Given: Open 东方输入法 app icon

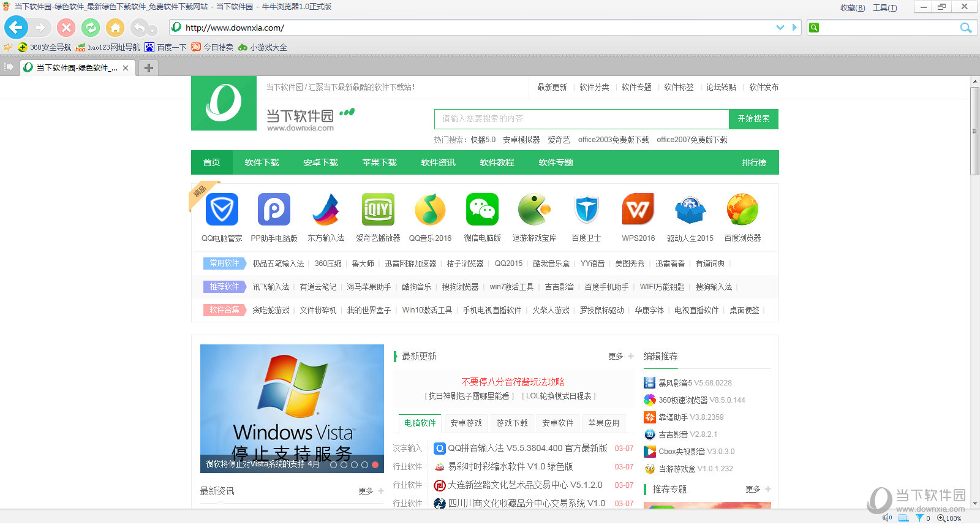Looking at the screenshot, I should pos(326,210).
